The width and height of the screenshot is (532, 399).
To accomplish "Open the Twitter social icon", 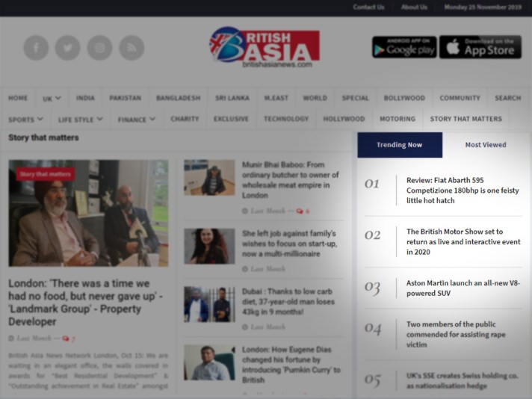I will coord(67,48).
